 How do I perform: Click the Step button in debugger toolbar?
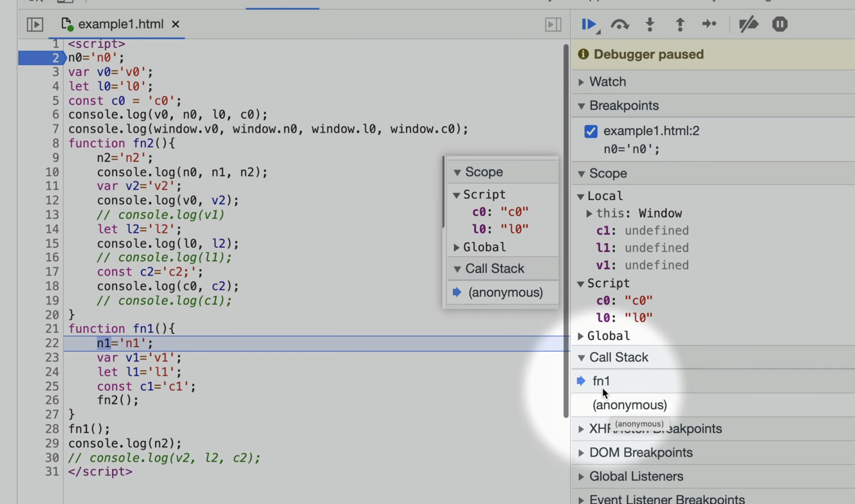pyautogui.click(x=709, y=24)
